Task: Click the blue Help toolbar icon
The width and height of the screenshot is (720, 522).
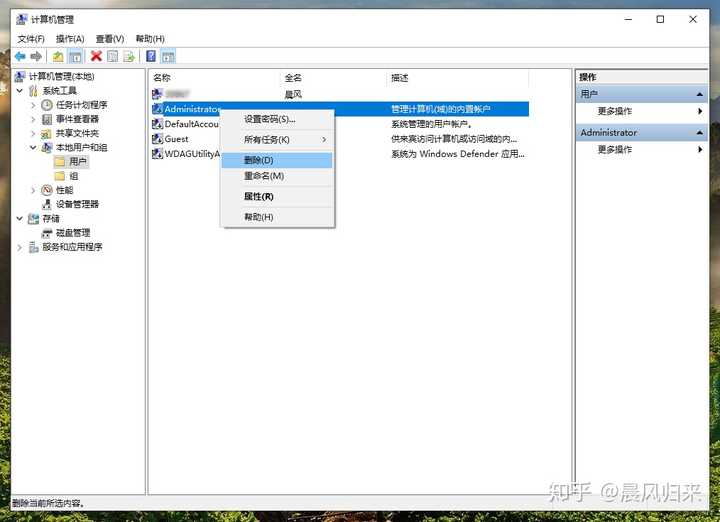Action: pyautogui.click(x=150, y=57)
